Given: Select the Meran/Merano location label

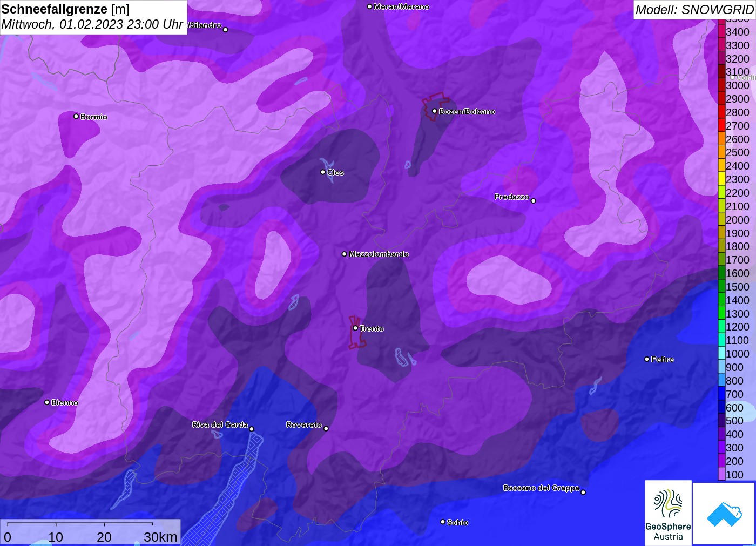Looking at the screenshot, I should click(401, 6).
